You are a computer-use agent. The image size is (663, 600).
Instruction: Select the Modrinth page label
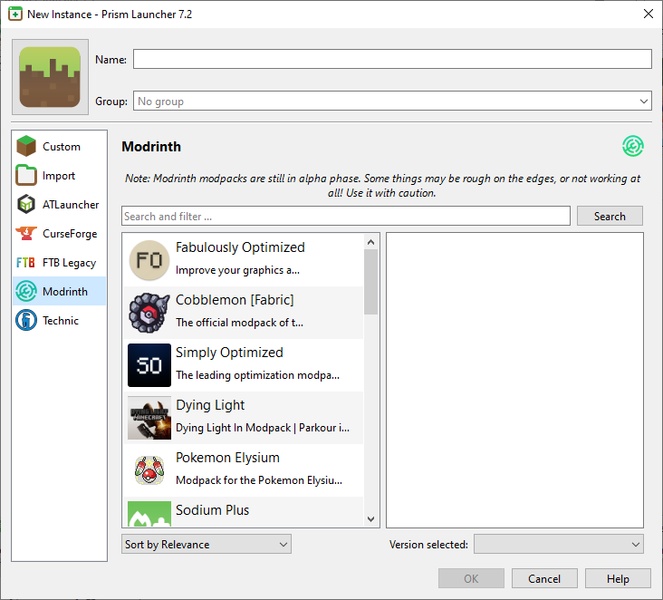coord(65,291)
